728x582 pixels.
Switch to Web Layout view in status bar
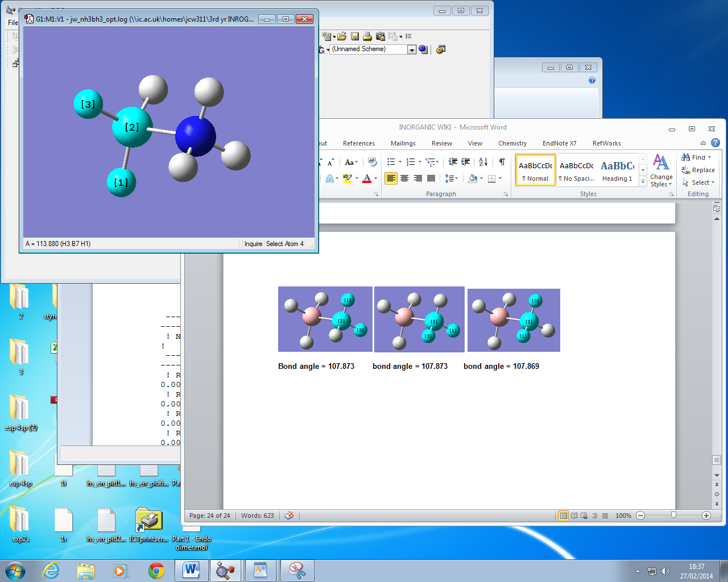pyautogui.click(x=584, y=516)
